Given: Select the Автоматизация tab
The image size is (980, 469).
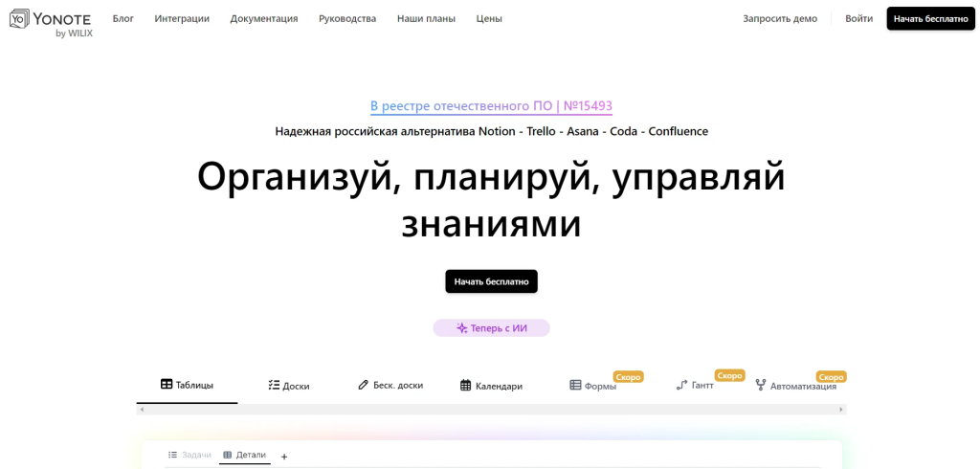Looking at the screenshot, I should [796, 386].
